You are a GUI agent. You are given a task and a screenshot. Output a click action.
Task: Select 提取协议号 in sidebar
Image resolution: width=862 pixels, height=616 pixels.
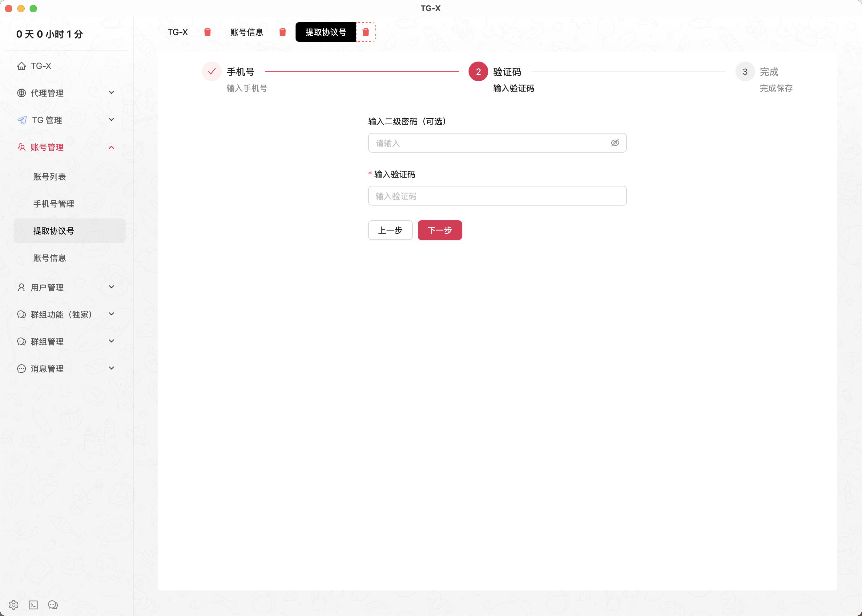[70, 231]
